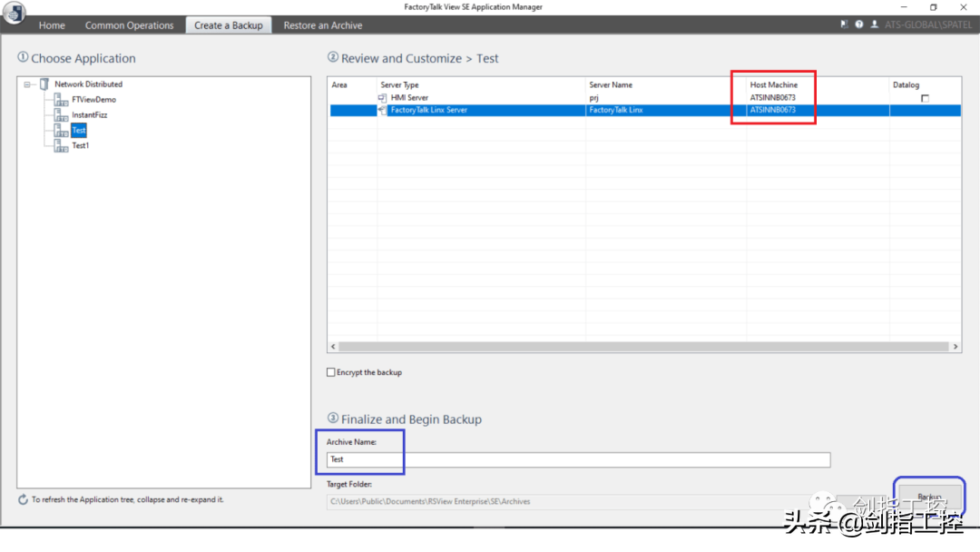Open the Common Operations tab
Viewport: 980px width, 552px height.
[x=129, y=25]
